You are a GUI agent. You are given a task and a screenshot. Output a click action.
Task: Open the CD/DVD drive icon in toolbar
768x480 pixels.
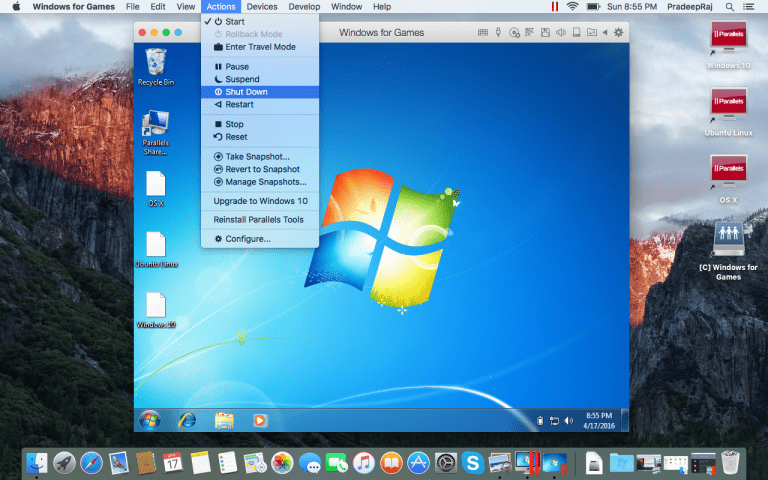514,32
